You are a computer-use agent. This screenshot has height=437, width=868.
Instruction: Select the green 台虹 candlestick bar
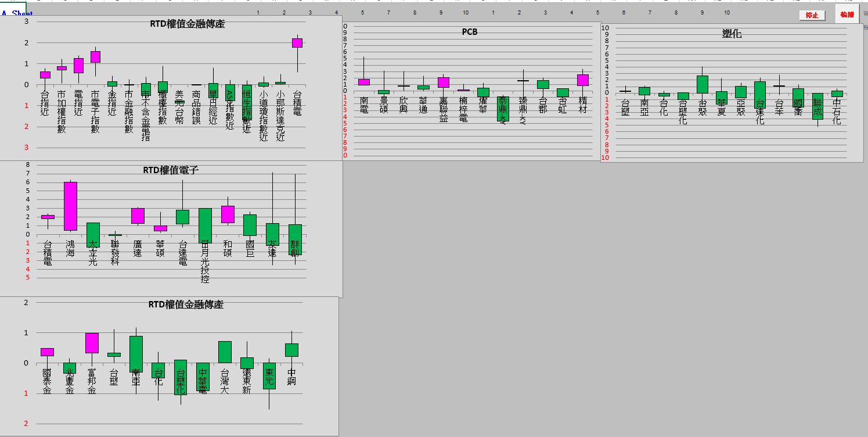pos(563,92)
